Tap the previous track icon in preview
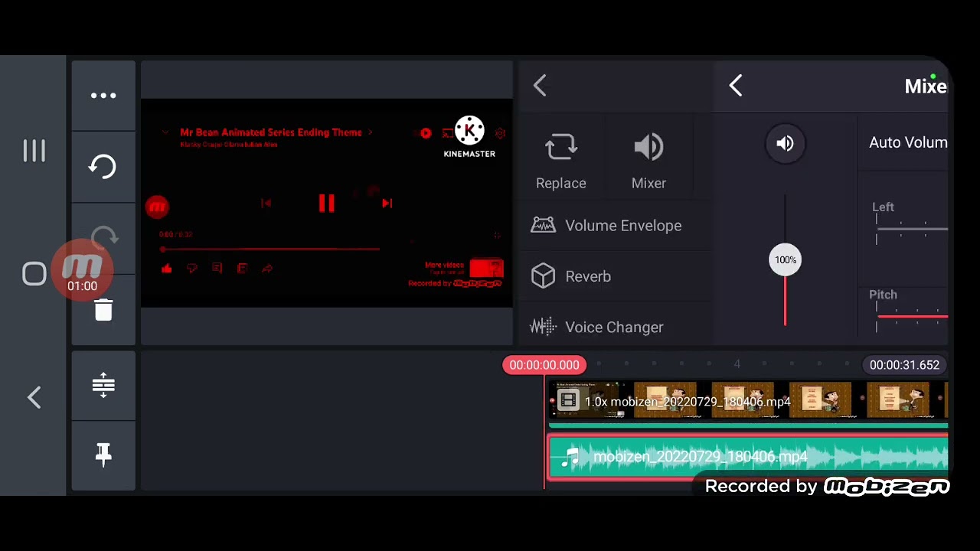980x551 pixels. tap(266, 203)
